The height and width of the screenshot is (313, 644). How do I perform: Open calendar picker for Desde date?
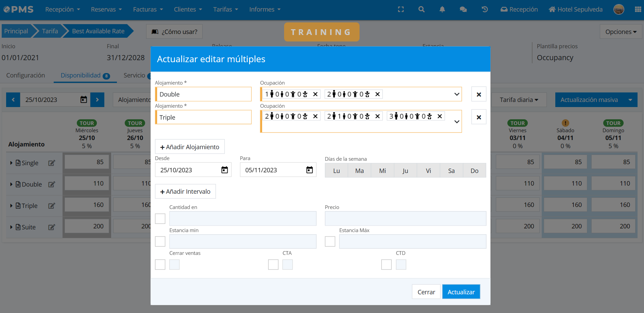pyautogui.click(x=225, y=170)
